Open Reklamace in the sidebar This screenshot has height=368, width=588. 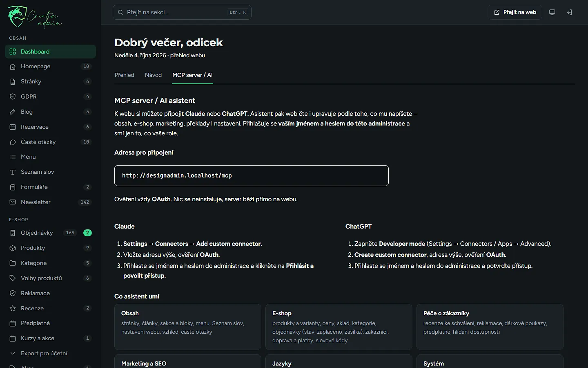coord(50,293)
